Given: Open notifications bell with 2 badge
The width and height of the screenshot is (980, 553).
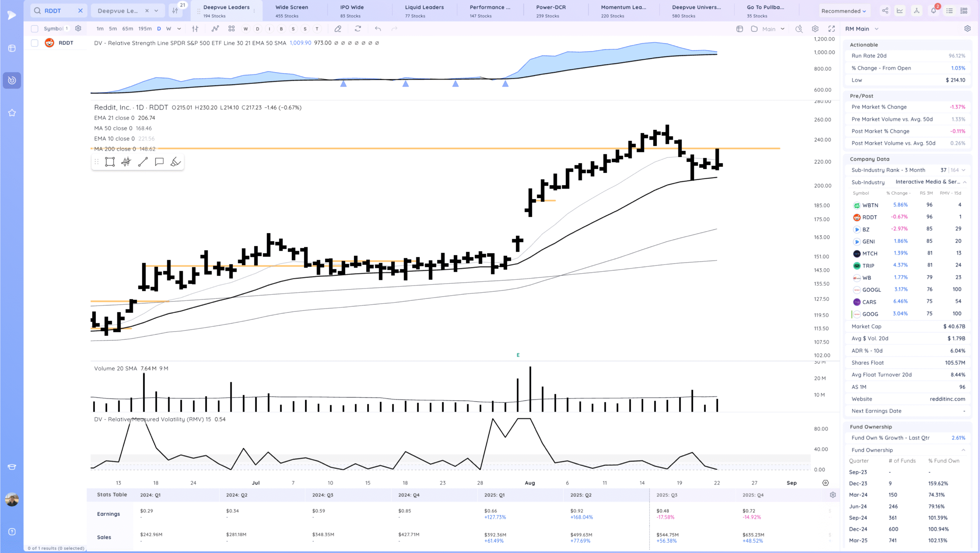Looking at the screenshot, I should [x=934, y=10].
